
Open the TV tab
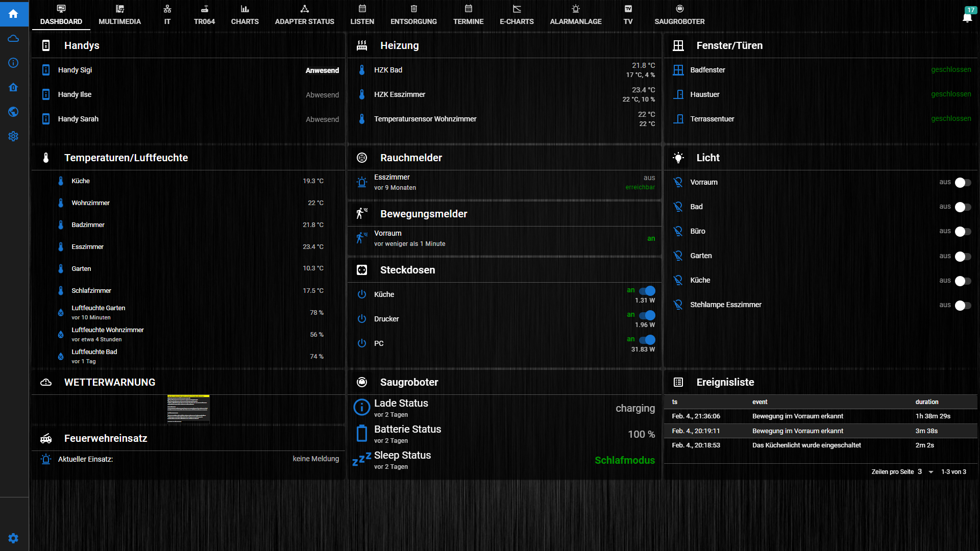tap(628, 15)
